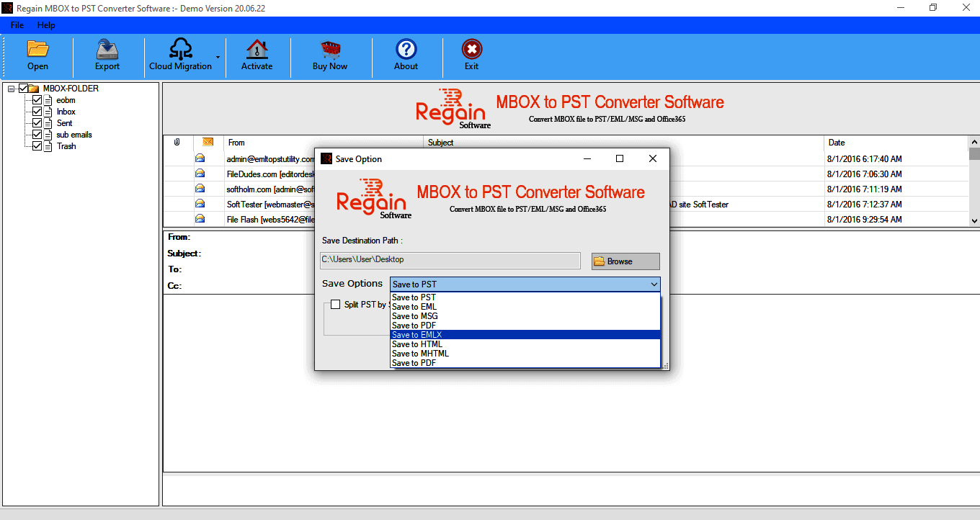This screenshot has width=980, height=520.
Task: Restore down the main converter window
Action: pyautogui.click(x=933, y=8)
